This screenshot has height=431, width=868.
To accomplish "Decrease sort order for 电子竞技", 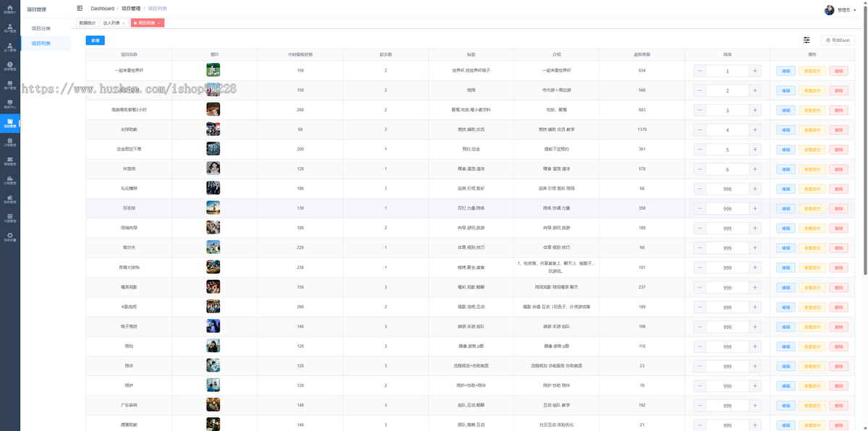I will click(699, 327).
